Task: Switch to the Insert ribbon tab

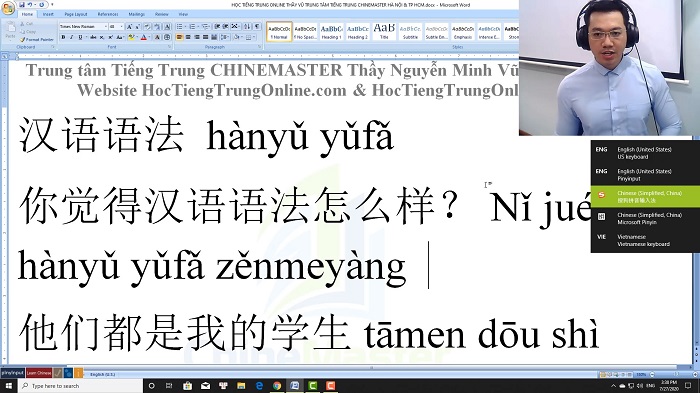Action: (48, 14)
